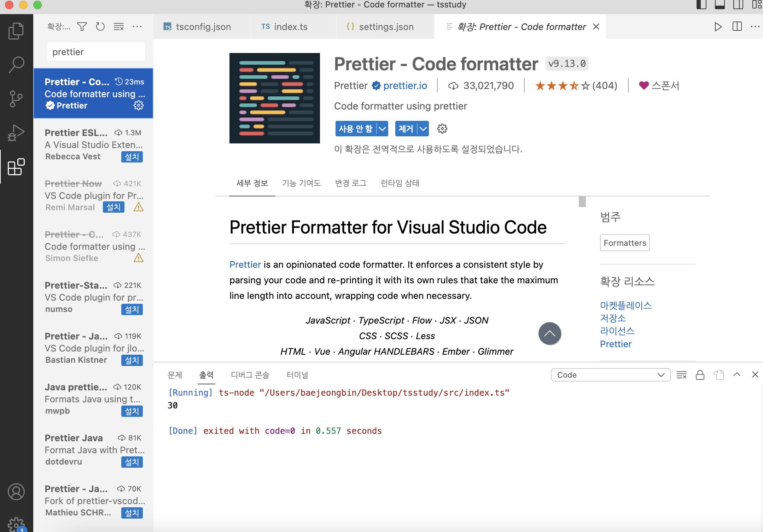
Task: Toggle the output panel scroll lock
Action: coord(700,375)
